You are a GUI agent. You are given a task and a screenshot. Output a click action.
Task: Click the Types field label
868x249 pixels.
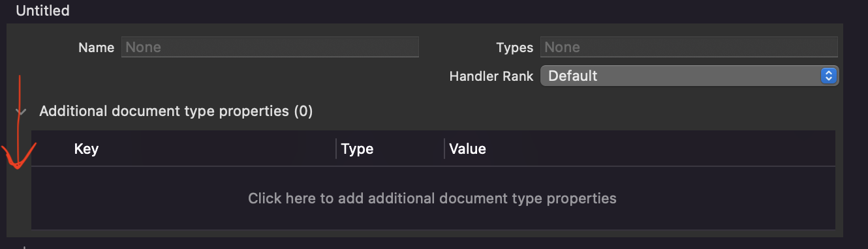pyautogui.click(x=514, y=48)
